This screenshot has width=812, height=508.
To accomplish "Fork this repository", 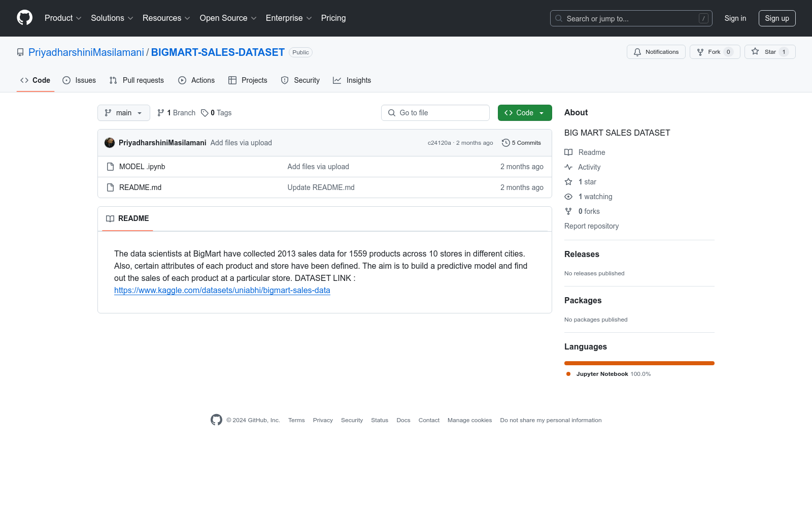I will click(x=715, y=52).
